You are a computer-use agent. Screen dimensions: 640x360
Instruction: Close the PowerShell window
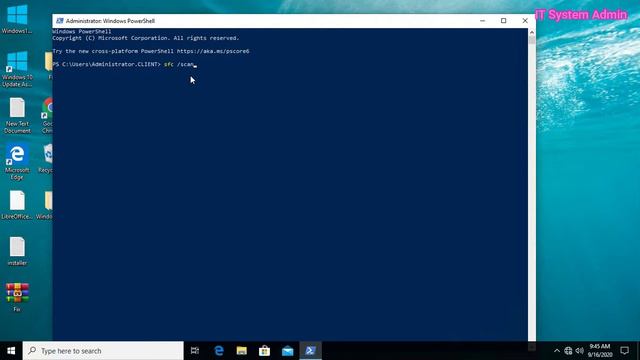point(525,21)
